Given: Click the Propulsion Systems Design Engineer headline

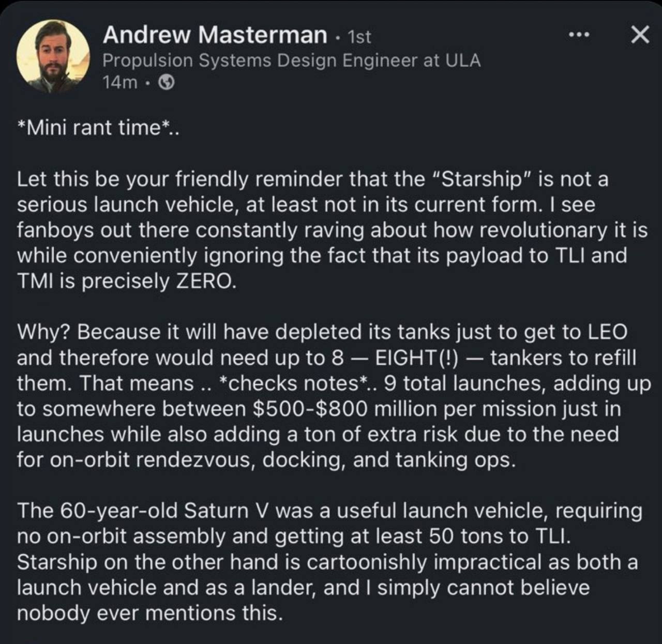Looking at the screenshot, I should point(291,60).
